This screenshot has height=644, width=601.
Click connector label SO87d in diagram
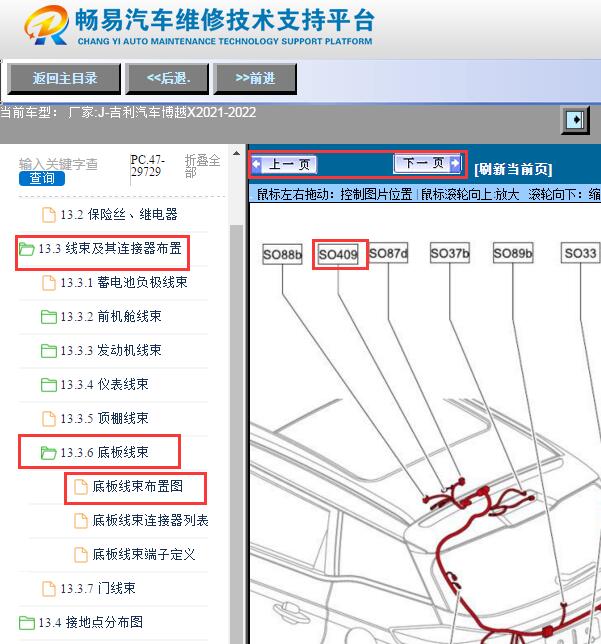click(x=388, y=253)
